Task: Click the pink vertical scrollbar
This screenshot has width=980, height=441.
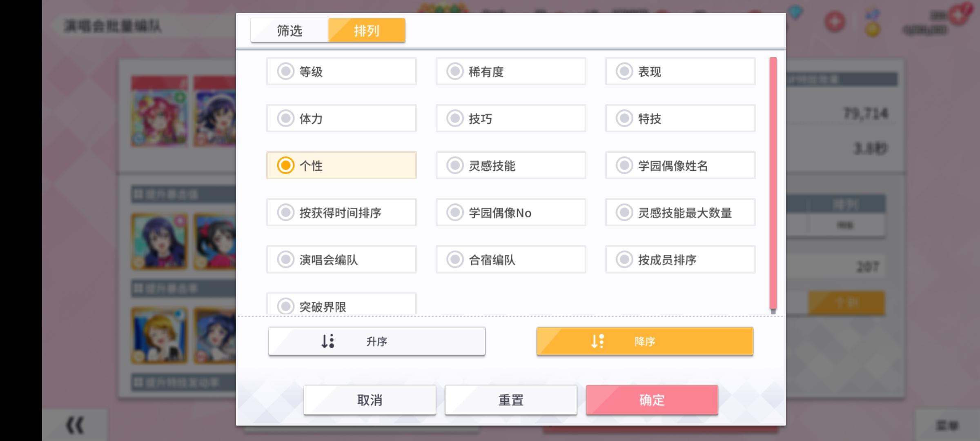Action: (x=773, y=183)
